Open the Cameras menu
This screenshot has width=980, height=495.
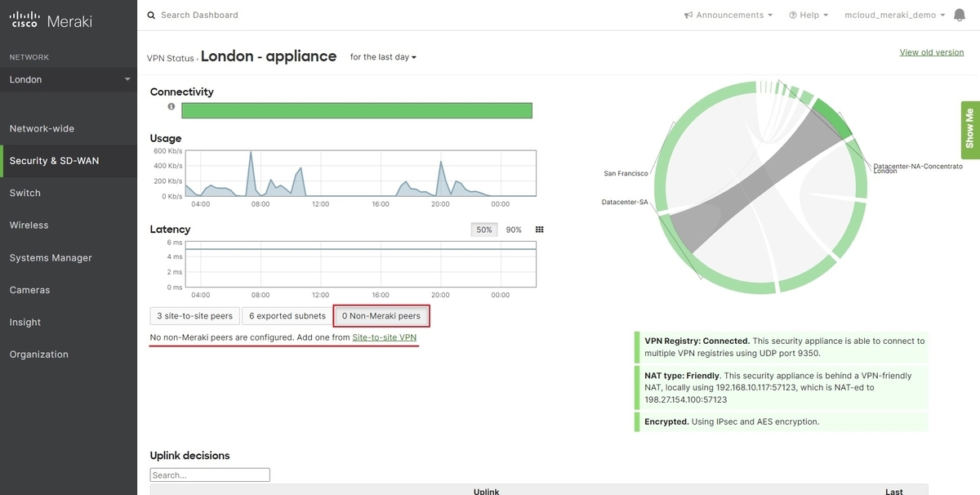click(69, 290)
